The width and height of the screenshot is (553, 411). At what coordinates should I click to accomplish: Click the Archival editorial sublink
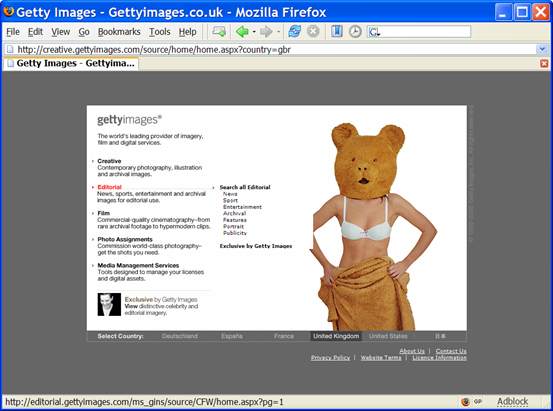click(x=235, y=213)
